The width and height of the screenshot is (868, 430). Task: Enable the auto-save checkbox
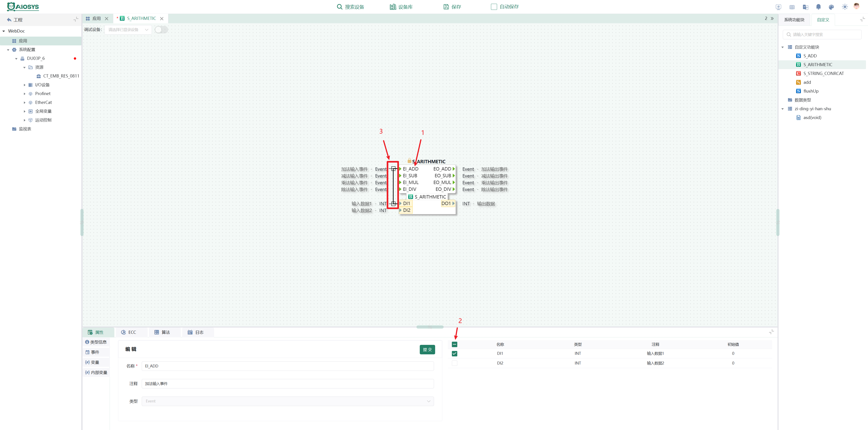[x=494, y=7]
